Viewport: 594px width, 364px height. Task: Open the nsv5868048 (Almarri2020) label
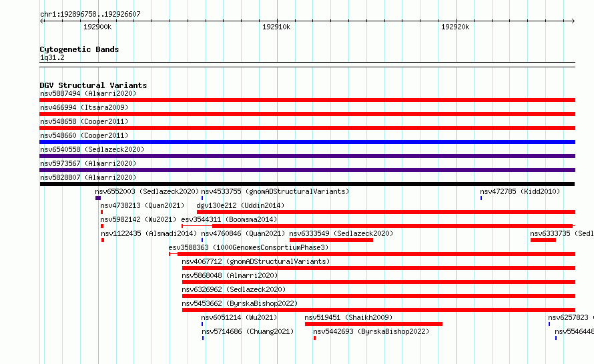coord(230,275)
